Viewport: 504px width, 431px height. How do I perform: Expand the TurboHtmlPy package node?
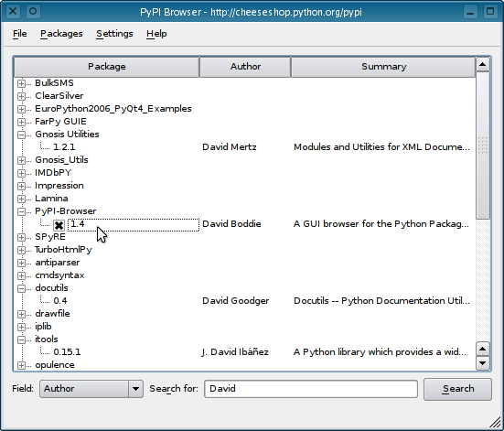21,250
